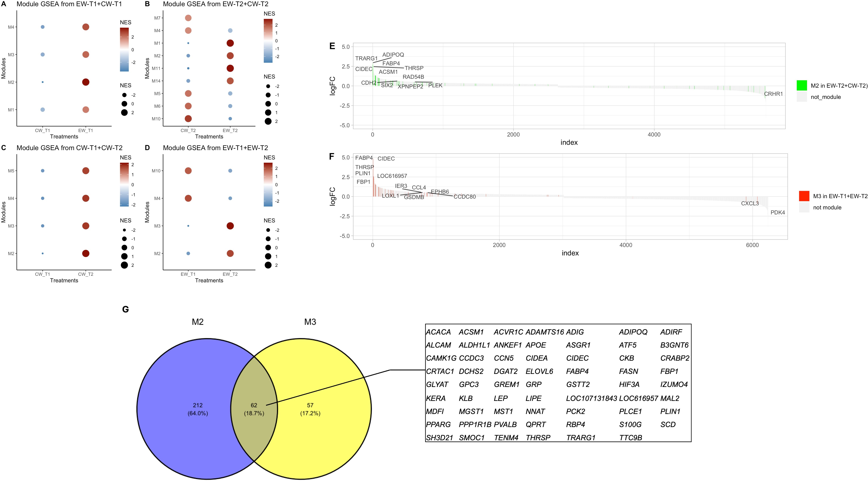Viewport: 868px width, 481px height.
Task: Click the M2 dot under EW_T1 in panel A
Action: click(x=86, y=82)
